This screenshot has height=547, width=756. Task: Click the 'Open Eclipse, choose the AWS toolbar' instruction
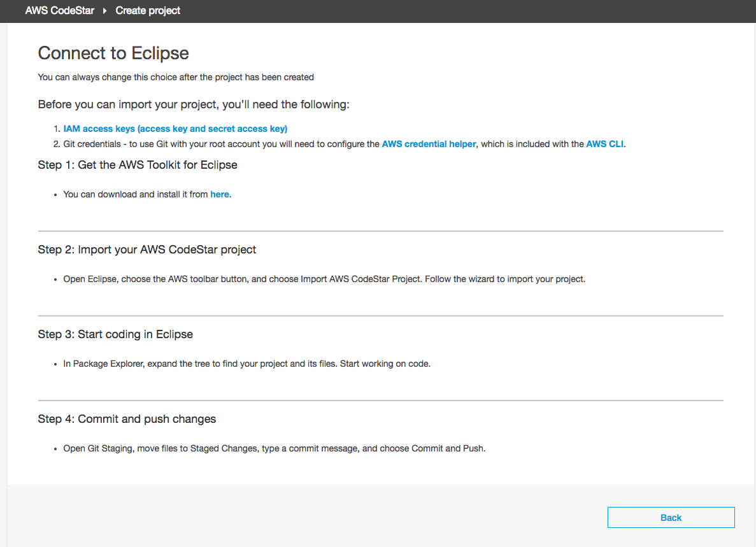tap(324, 279)
